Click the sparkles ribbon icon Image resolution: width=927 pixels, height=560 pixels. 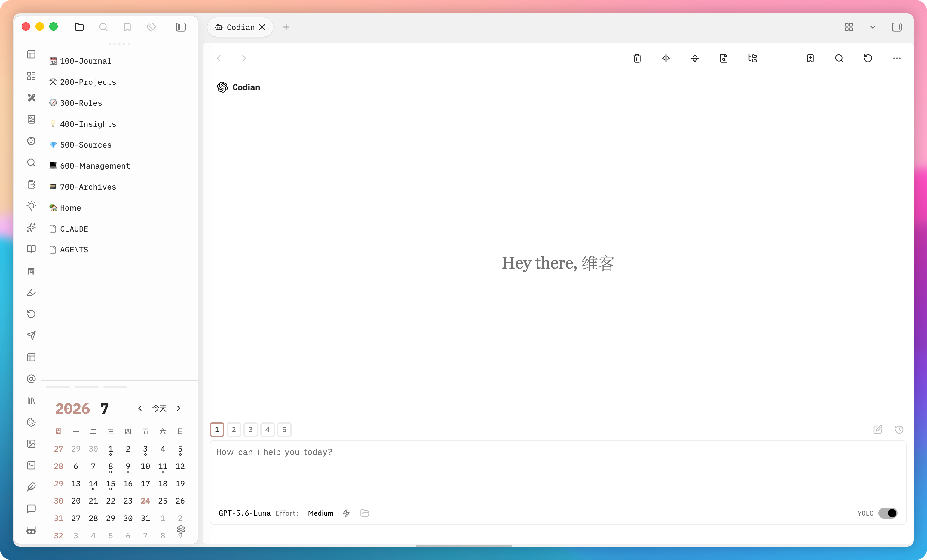click(x=31, y=227)
